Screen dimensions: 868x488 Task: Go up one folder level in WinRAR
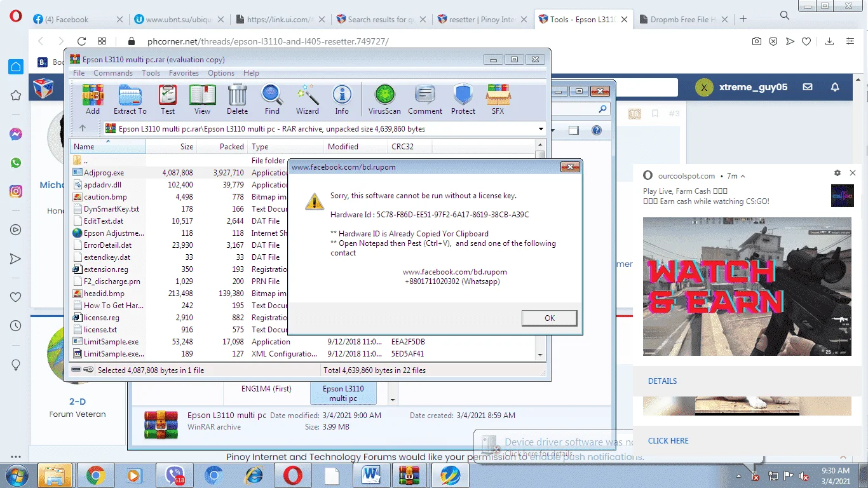pyautogui.click(x=83, y=129)
